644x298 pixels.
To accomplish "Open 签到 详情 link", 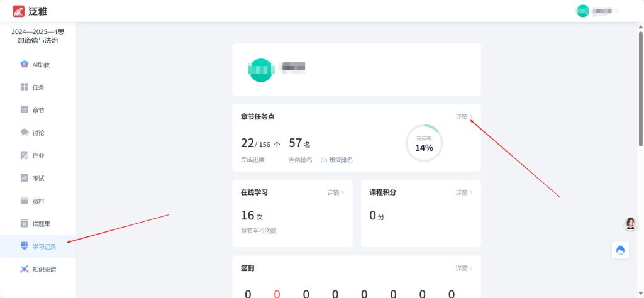I will click(464, 268).
